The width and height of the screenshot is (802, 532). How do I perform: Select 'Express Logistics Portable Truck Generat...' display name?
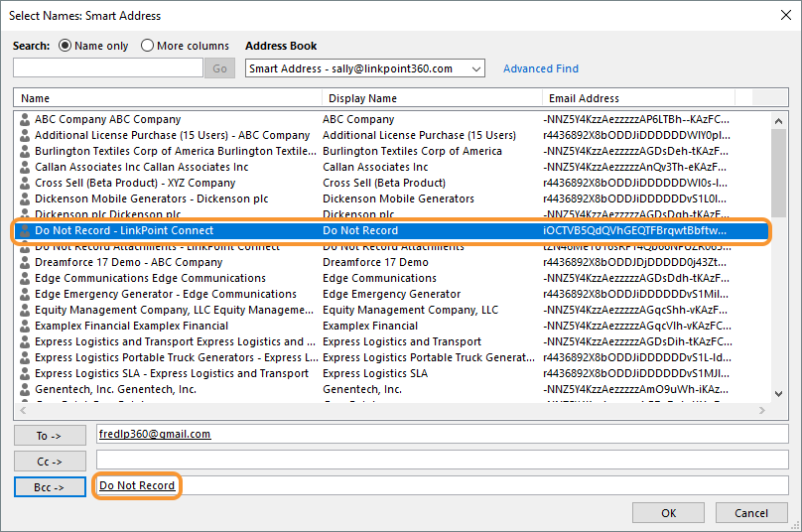(429, 357)
